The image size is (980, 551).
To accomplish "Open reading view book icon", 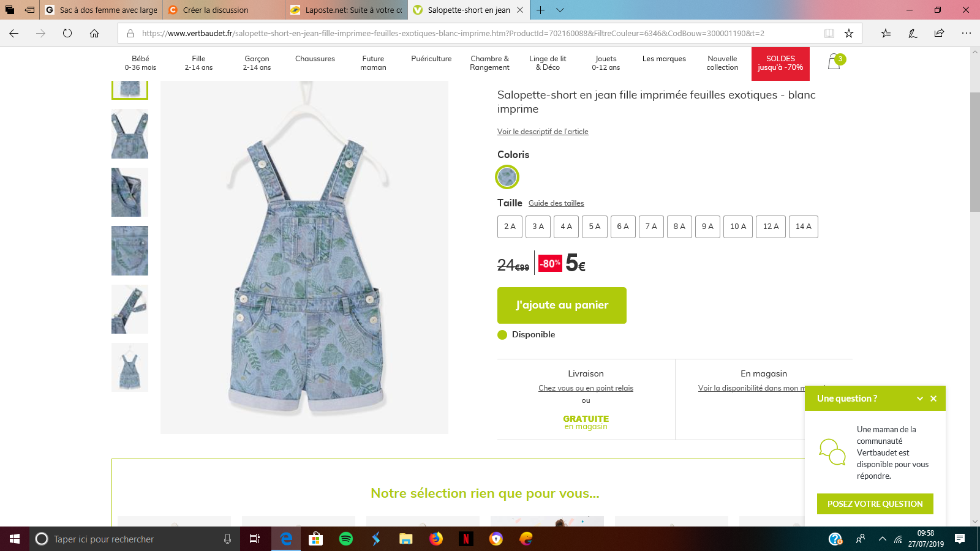I will click(829, 34).
